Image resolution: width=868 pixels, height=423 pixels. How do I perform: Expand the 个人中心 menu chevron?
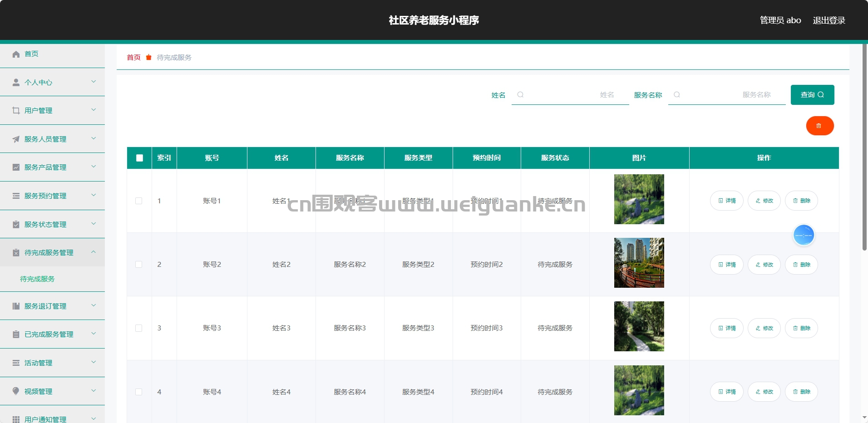pyautogui.click(x=94, y=82)
